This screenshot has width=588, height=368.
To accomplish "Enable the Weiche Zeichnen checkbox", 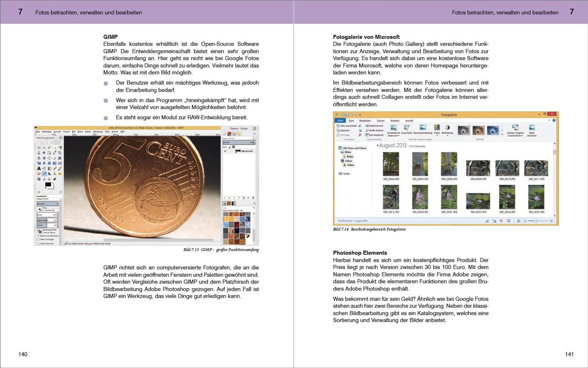I will point(38,244).
